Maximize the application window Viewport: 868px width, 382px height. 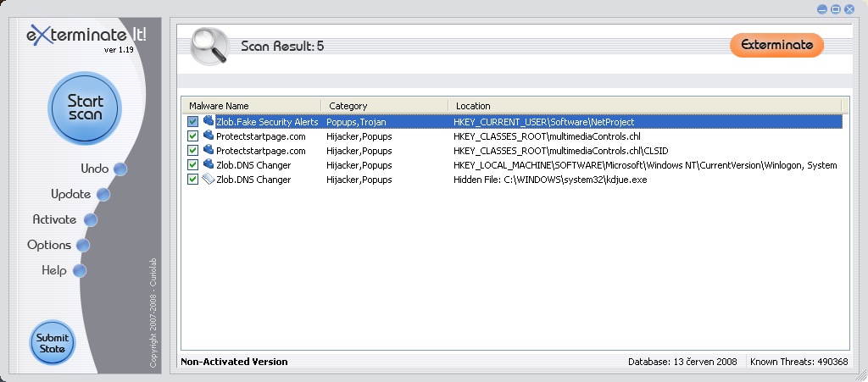point(835,8)
